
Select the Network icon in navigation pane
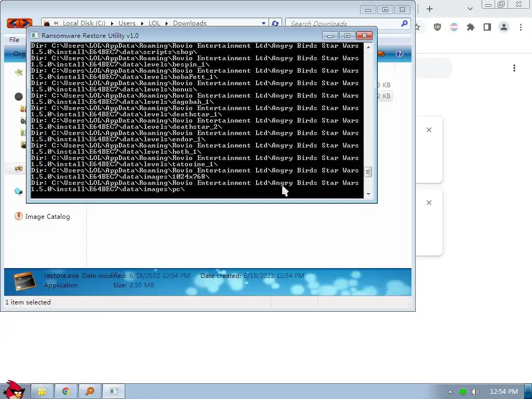coord(19,192)
